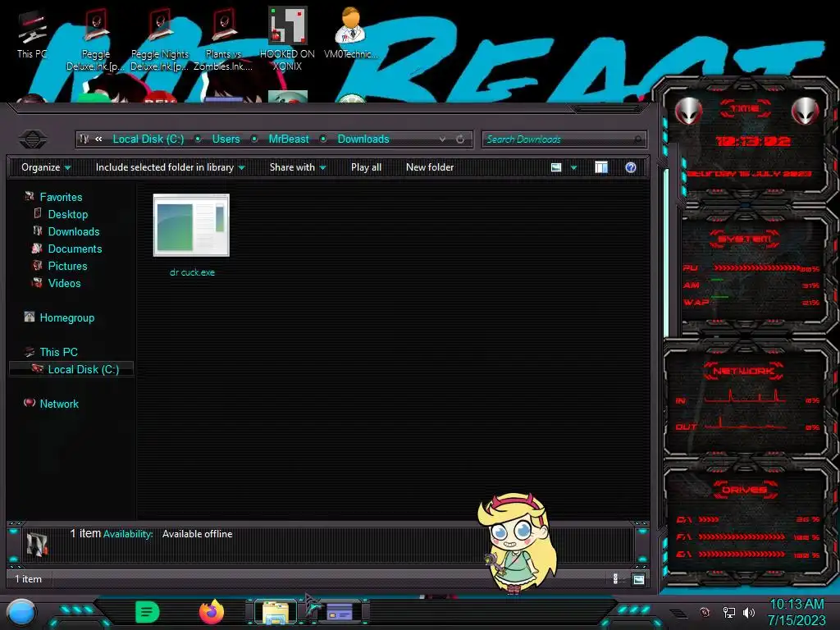The height and width of the screenshot is (630, 840).
Task: Open Include selected folder in library dropdown
Action: pos(171,167)
